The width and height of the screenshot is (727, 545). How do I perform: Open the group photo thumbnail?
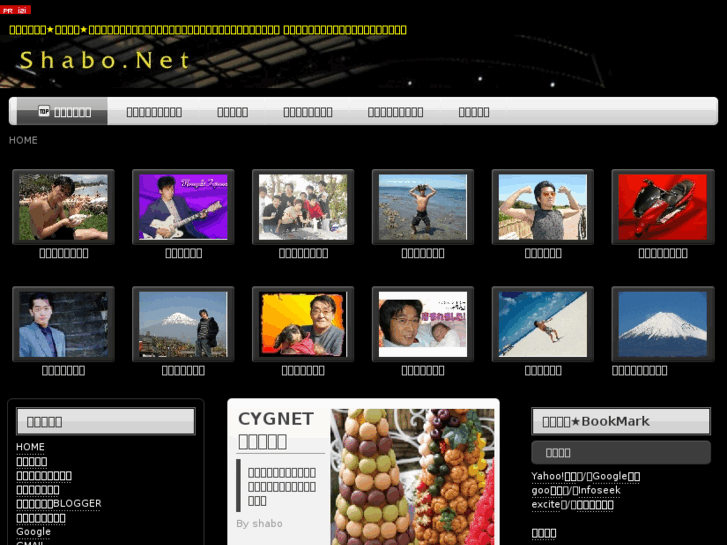click(303, 207)
